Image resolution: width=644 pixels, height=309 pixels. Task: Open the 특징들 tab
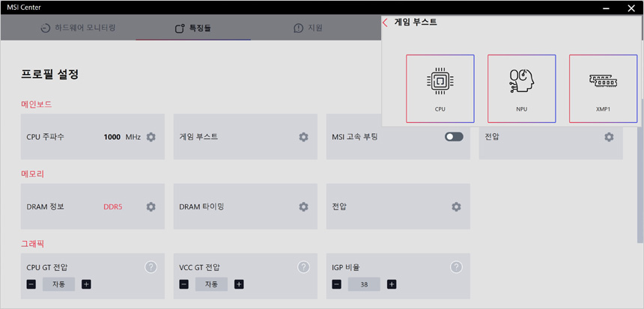click(x=193, y=28)
